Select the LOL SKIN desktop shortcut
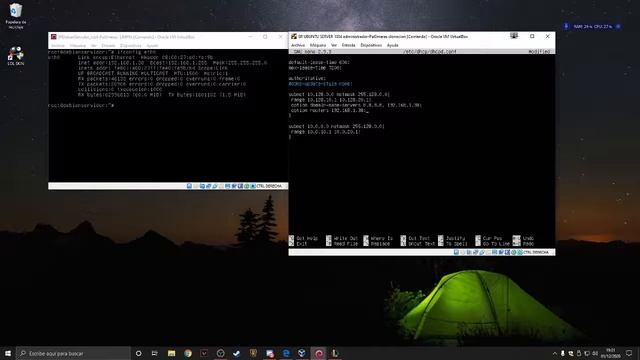640x360 pixels. coord(16,56)
